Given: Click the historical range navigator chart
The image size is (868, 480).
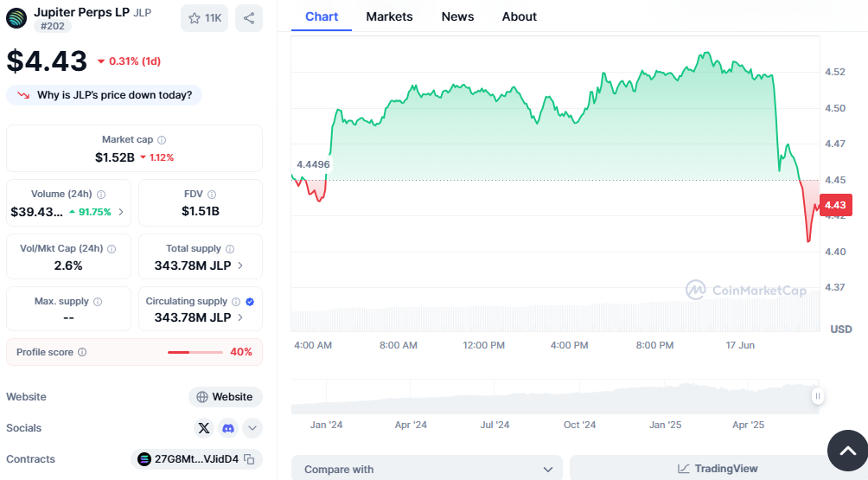Looking at the screenshot, I should click(554, 397).
